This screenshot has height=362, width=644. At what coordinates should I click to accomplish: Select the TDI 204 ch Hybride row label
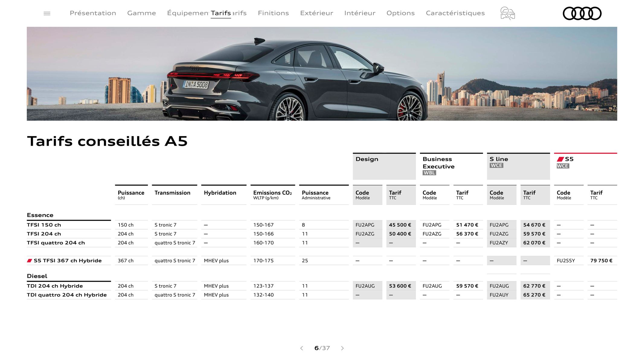point(55,286)
